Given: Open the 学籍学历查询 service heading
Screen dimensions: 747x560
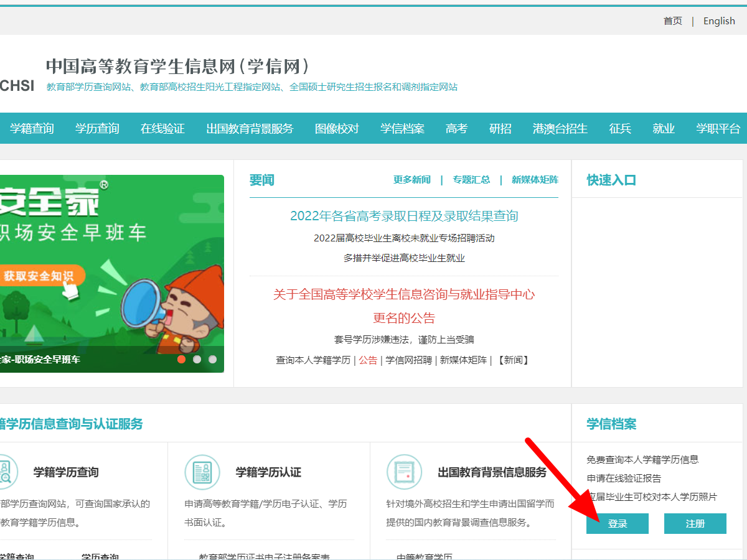Looking at the screenshot, I should 66,472.
